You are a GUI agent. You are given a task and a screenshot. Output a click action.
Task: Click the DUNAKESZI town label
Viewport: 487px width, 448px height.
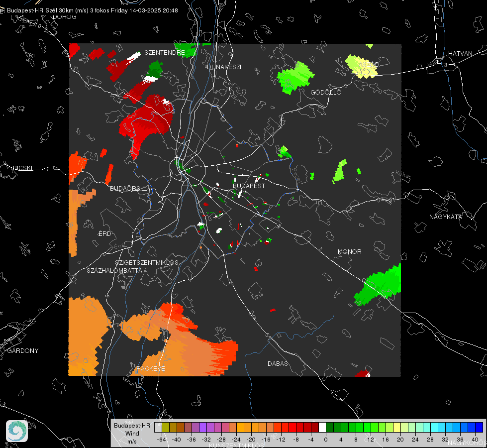224,67
